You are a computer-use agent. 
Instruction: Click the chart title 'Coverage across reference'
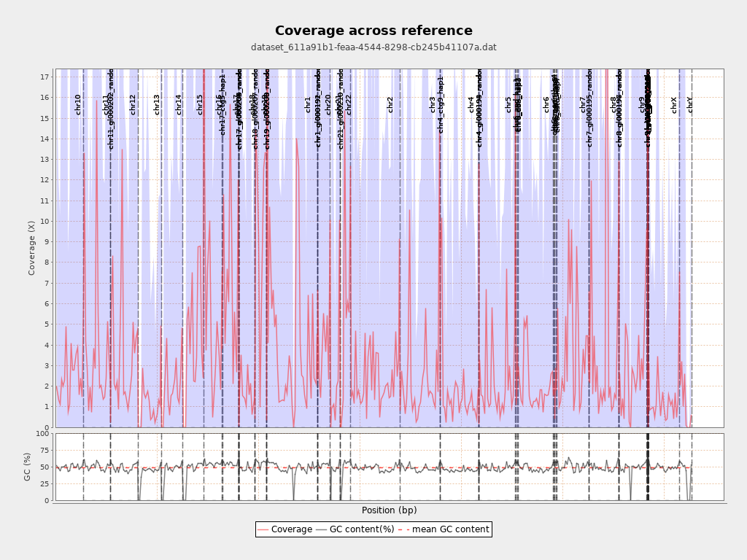coord(373,31)
